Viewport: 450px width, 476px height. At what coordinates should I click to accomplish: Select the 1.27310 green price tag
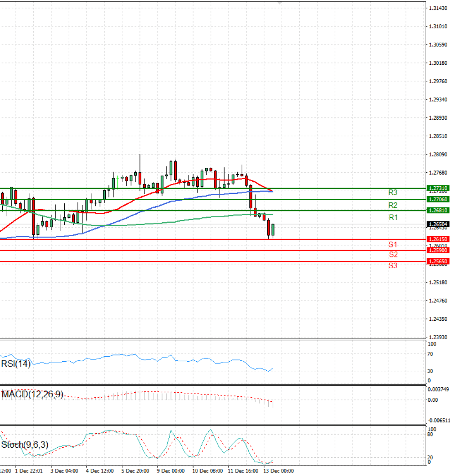438,188
